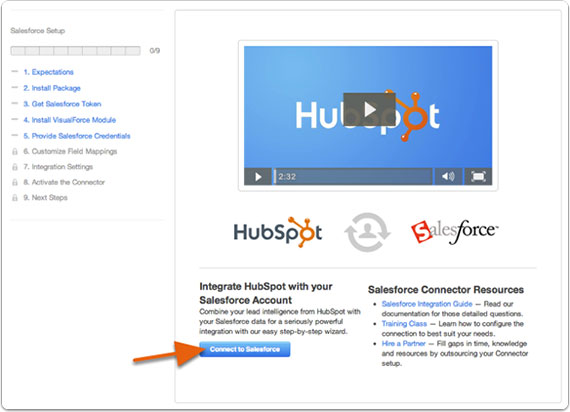Seek in the video progress bar

click(353, 177)
